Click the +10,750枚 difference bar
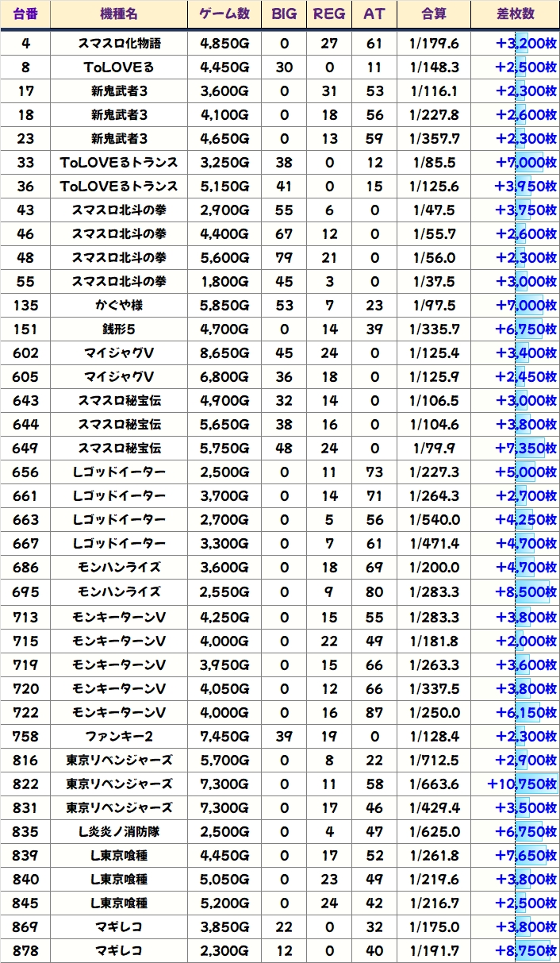The image size is (560, 963). pos(522,784)
